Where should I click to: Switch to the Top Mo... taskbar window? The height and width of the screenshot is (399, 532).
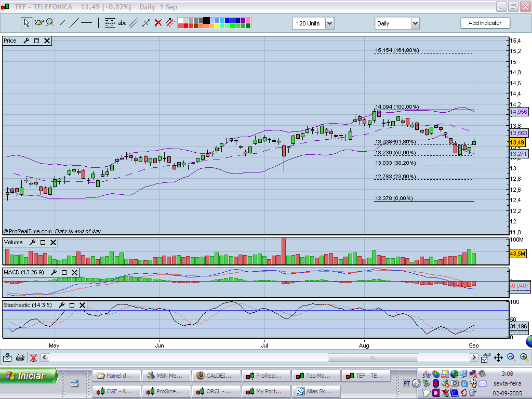[x=316, y=375]
